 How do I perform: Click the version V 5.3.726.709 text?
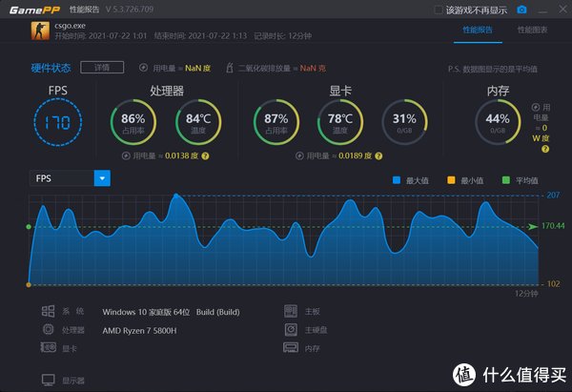tap(130, 10)
